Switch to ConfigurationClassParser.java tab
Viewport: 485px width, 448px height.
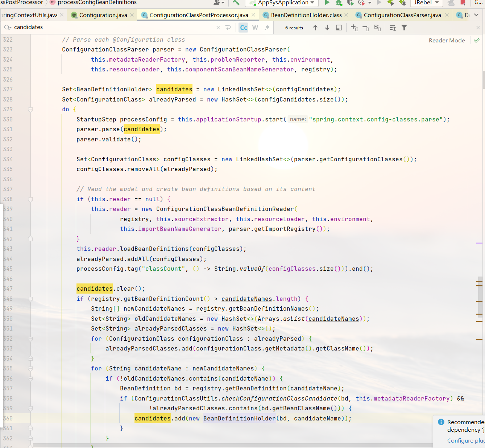[x=402, y=15]
